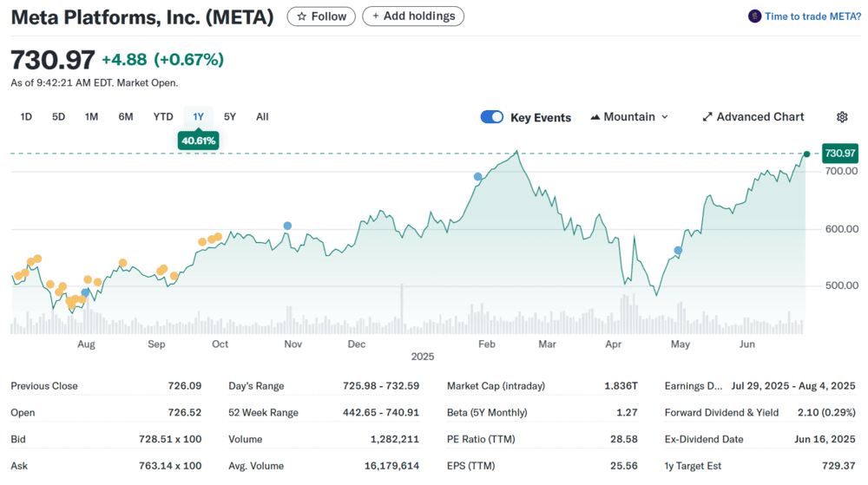The height and width of the screenshot is (485, 868).
Task: Click the 1y Target Est value 729.37
Action: (x=838, y=466)
